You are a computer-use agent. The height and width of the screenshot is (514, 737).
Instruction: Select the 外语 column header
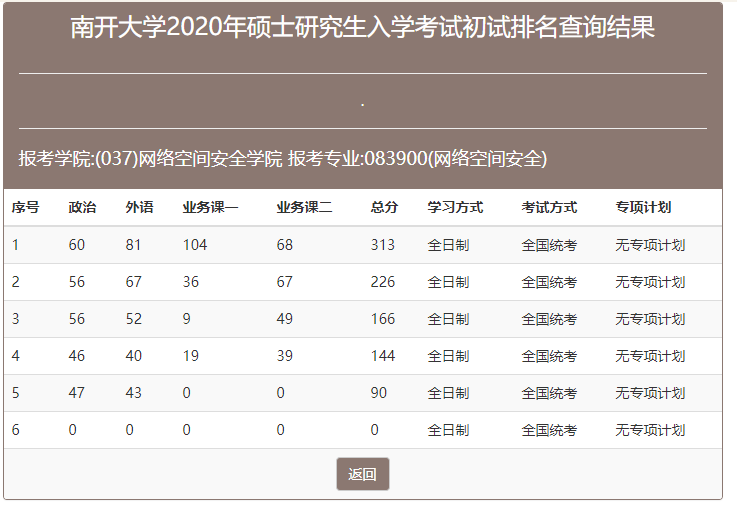pyautogui.click(x=139, y=207)
